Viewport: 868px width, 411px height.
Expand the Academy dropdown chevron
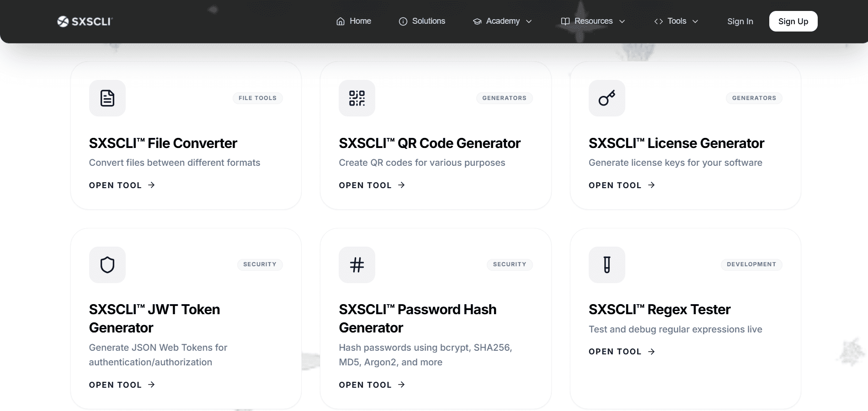[529, 21]
